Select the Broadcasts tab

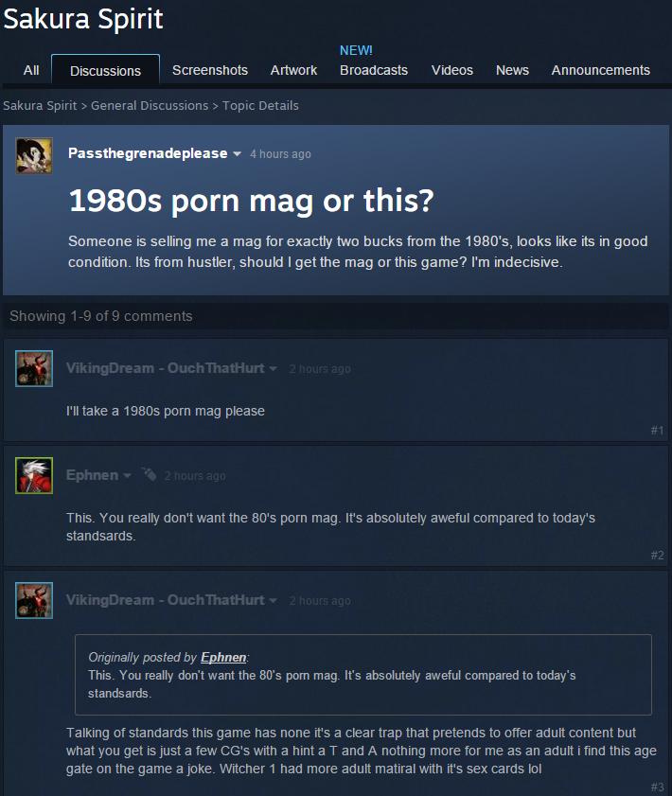[374, 70]
